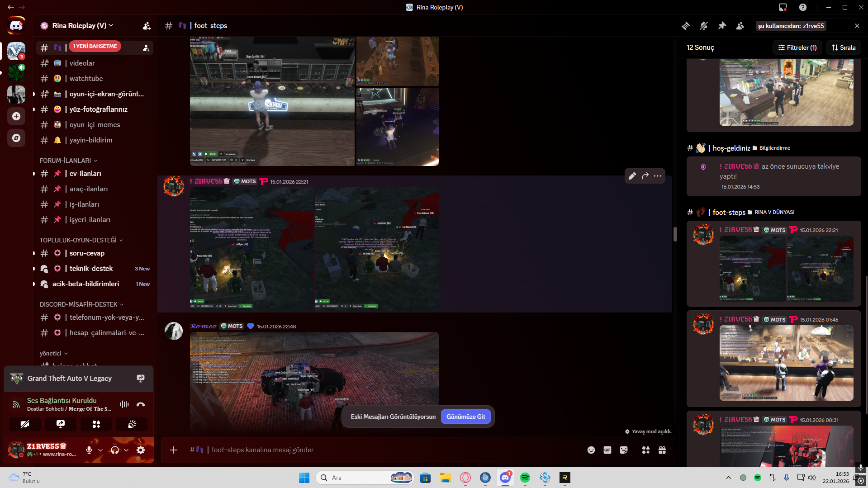This screenshot has width=868, height=488.
Task: Collapse the DISCORD-MİSAFİR-DESTEK category
Action: coord(81,304)
